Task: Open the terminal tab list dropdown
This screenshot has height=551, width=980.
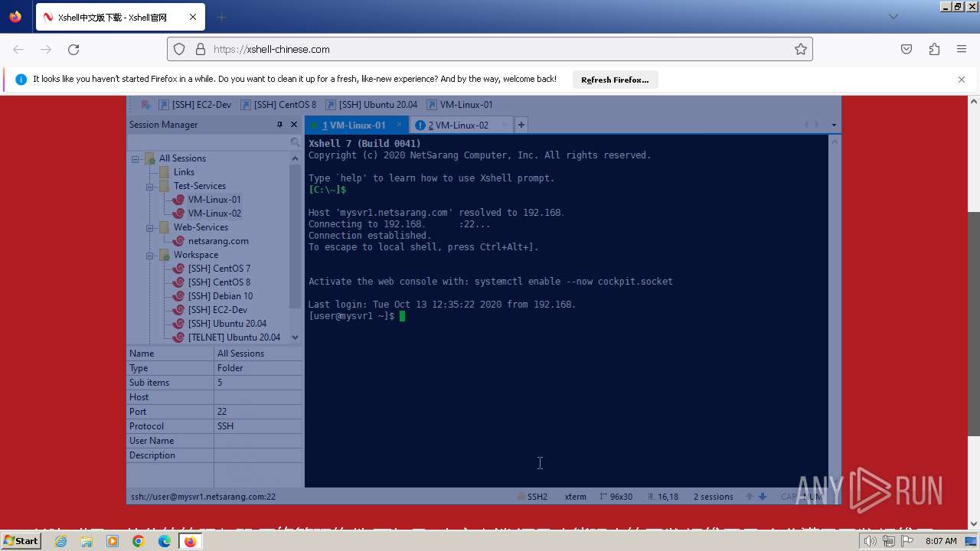Action: click(834, 125)
